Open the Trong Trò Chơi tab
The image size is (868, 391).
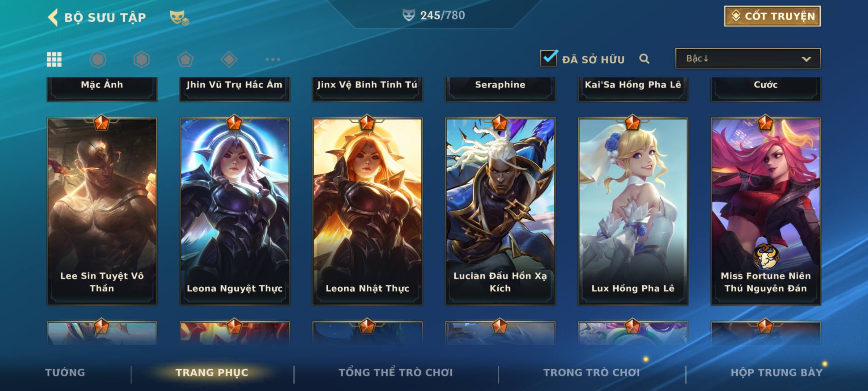coord(592,373)
